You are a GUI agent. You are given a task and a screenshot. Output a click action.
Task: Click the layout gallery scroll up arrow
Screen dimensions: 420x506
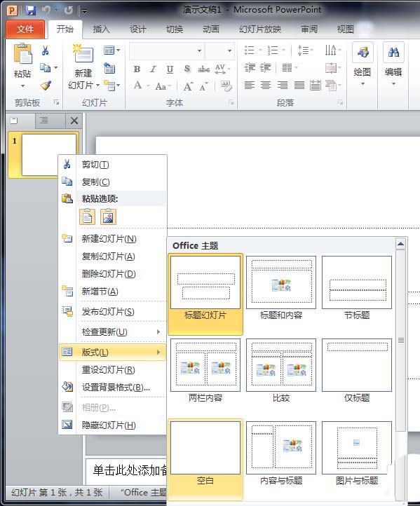tap(400, 244)
